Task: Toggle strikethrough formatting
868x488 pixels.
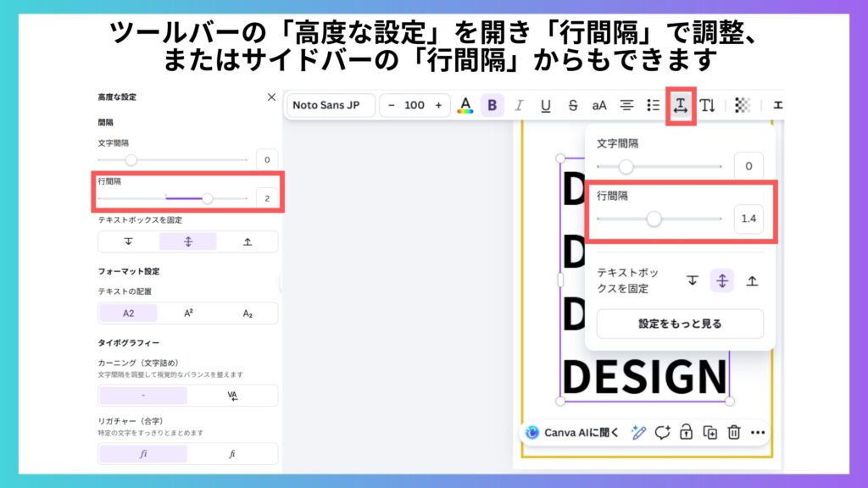Action: (573, 105)
